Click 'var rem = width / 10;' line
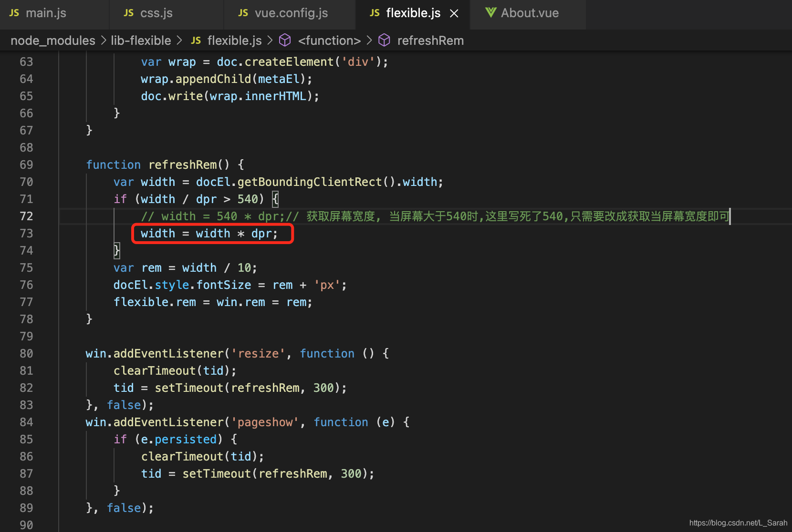This screenshot has height=532, width=792. [185, 268]
